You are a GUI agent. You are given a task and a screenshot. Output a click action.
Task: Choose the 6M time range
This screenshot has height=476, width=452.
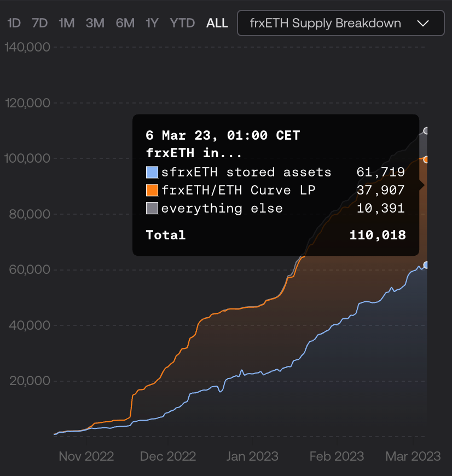pos(125,23)
